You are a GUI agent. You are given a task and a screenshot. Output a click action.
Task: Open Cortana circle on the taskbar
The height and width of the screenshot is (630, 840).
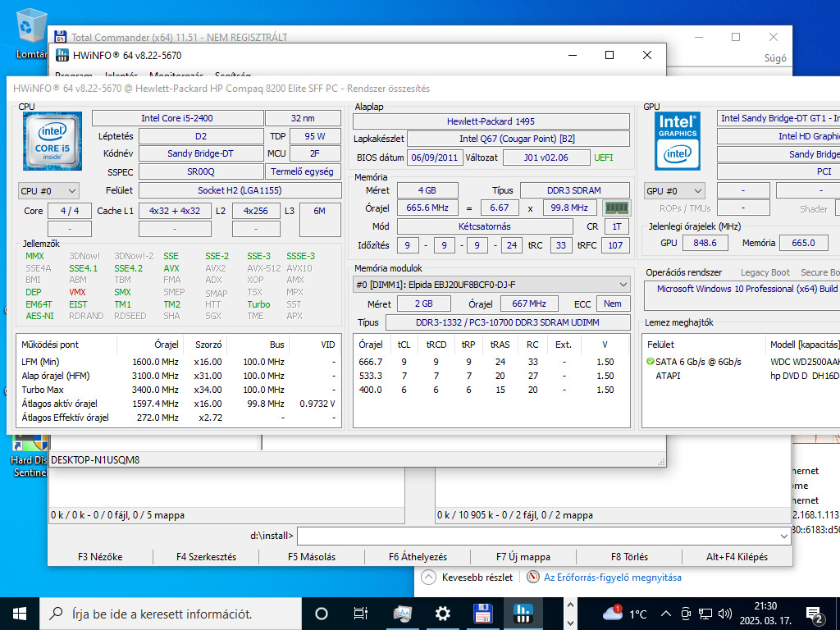click(322, 614)
